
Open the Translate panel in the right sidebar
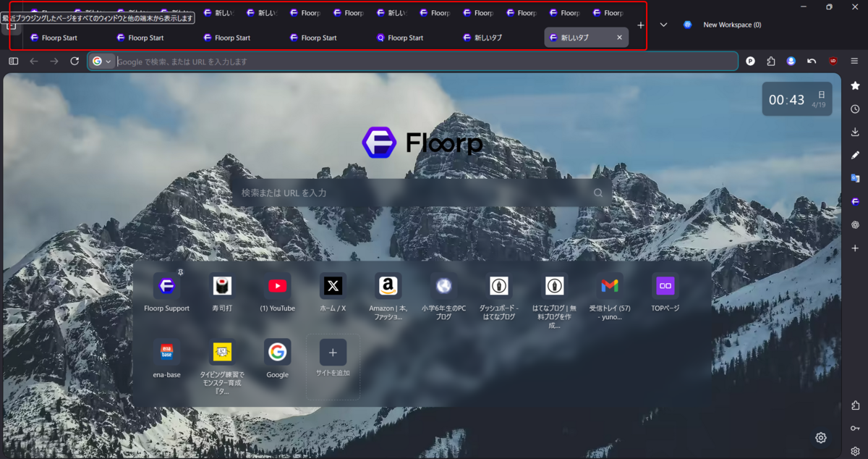(x=856, y=178)
